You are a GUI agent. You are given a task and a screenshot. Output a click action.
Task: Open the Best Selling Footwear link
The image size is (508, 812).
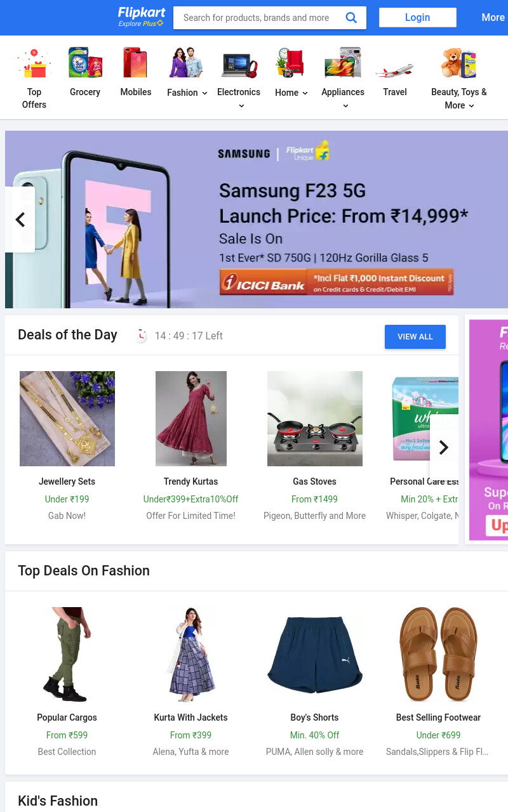click(x=438, y=717)
